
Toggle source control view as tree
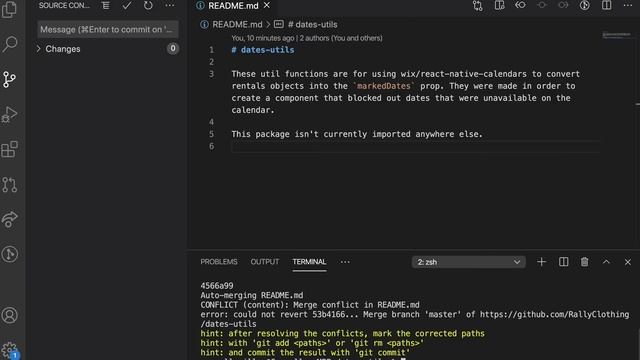[105, 5]
